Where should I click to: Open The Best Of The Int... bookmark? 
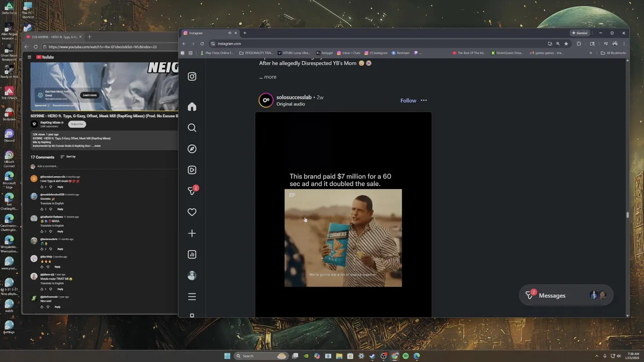point(469,53)
